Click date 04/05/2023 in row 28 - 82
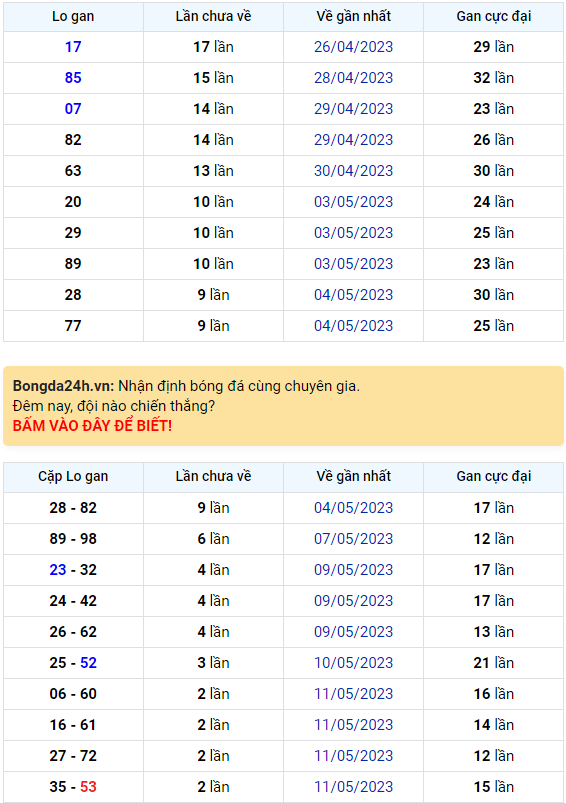The height and width of the screenshot is (803, 566). [353, 508]
